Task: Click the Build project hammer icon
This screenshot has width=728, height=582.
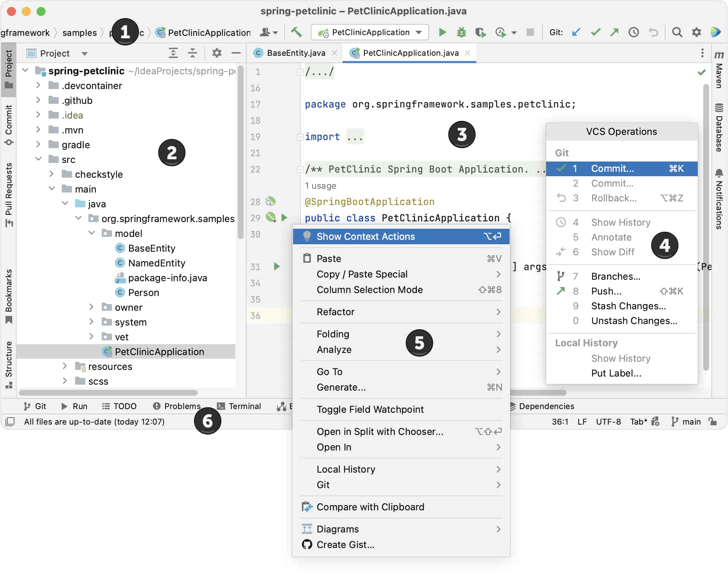Action: (x=296, y=32)
